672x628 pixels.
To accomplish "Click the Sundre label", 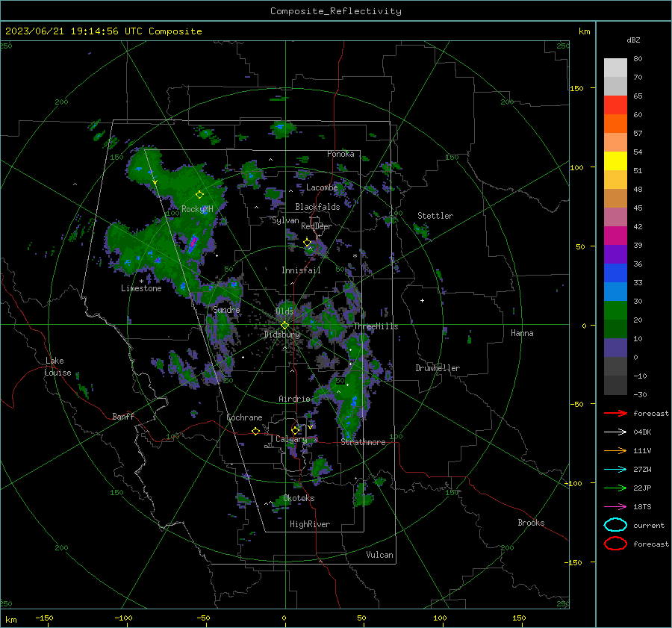I will (226, 309).
